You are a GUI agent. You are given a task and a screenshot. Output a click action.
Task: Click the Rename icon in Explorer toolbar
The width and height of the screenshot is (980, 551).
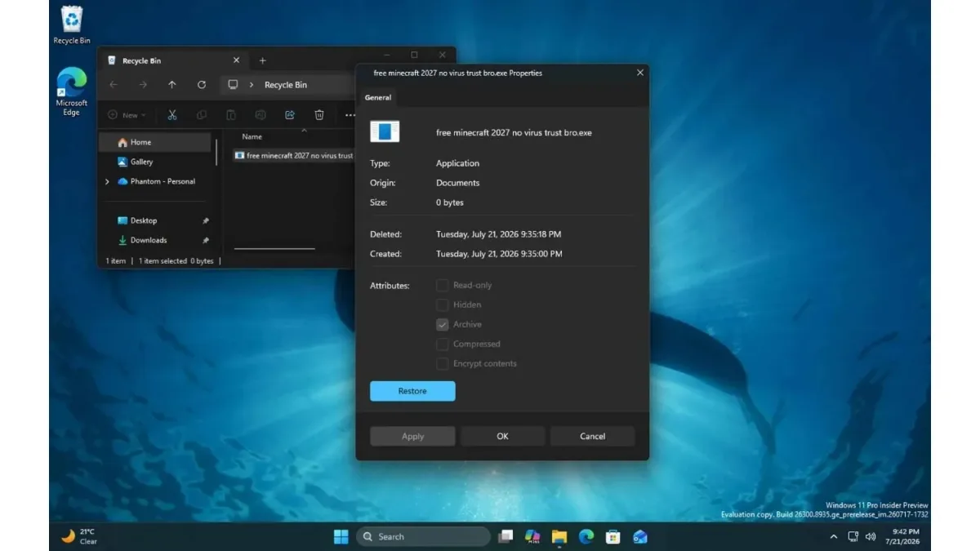click(261, 115)
